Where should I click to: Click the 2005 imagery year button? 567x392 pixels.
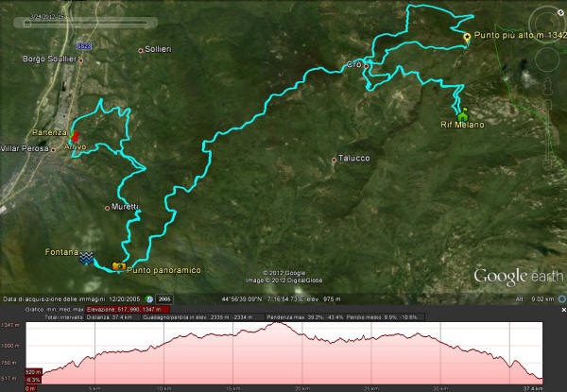[164, 299]
